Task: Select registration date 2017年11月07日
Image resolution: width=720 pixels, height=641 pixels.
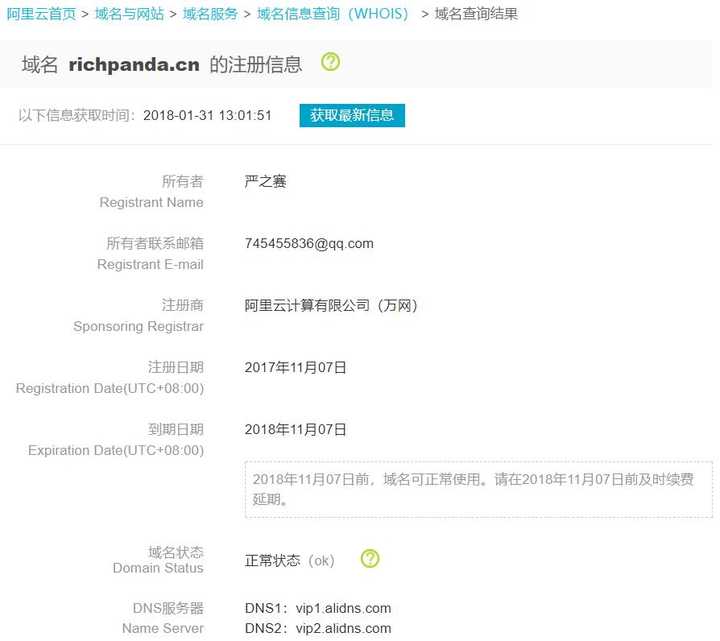Action: tap(295, 367)
